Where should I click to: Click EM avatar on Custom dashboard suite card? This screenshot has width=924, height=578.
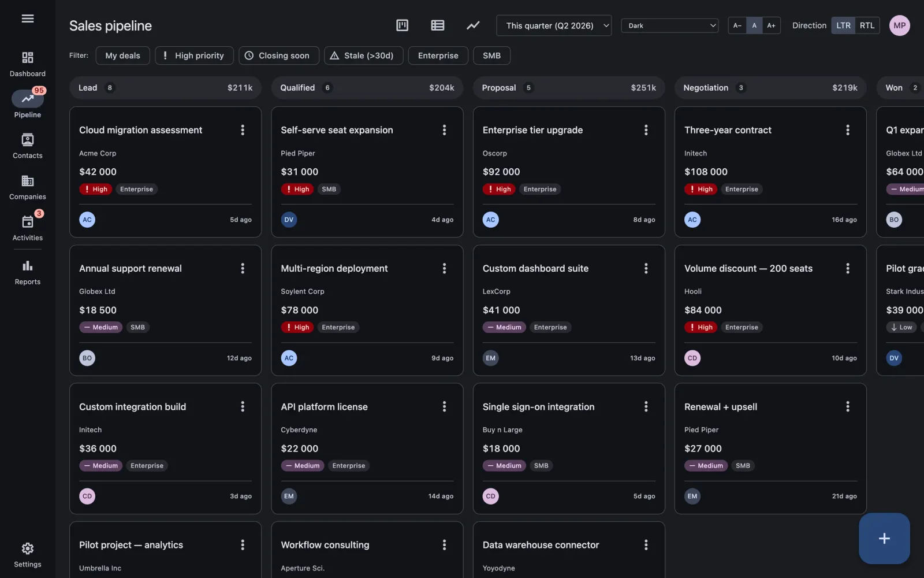tap(490, 358)
